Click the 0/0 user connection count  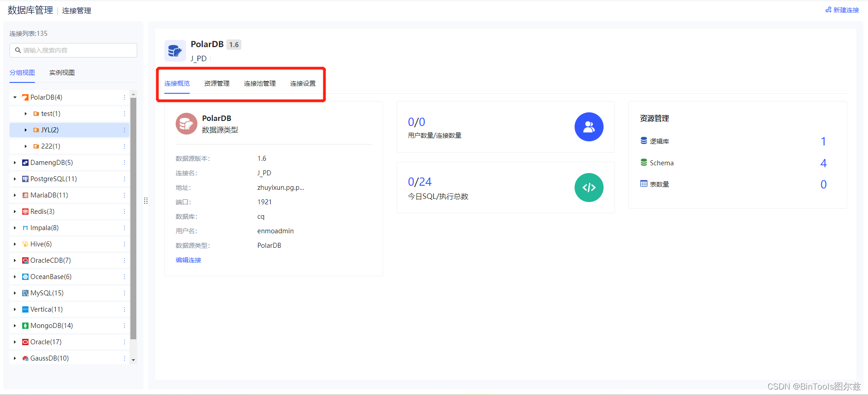(417, 122)
